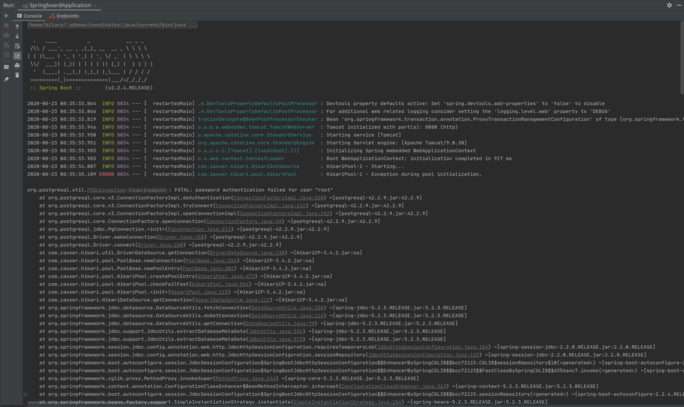Click the java command path line at the top
The width and height of the screenshot is (684, 407).
point(112,25)
